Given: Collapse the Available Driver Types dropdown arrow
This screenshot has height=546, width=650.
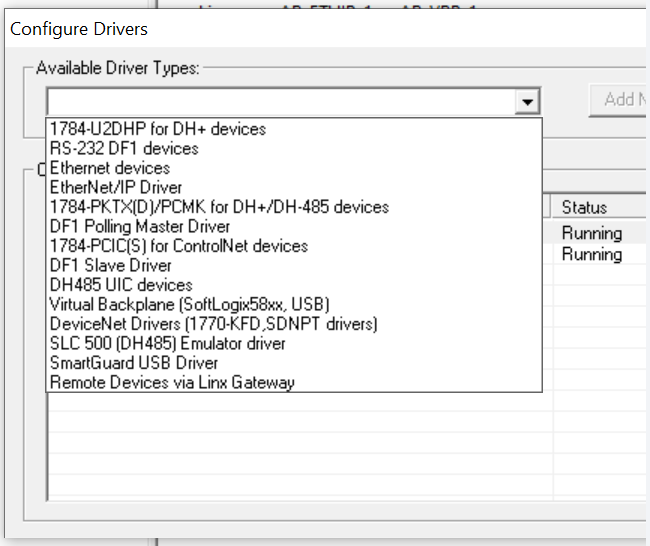Looking at the screenshot, I should [527, 102].
